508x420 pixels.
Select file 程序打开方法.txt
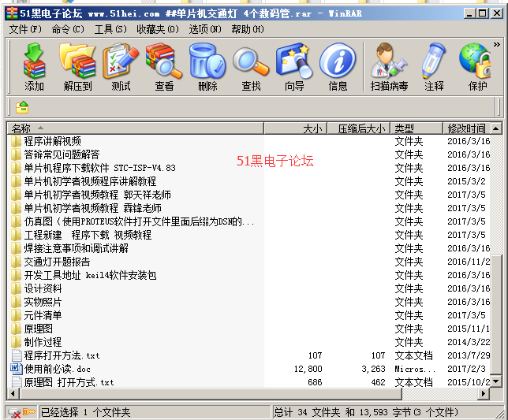click(x=62, y=355)
